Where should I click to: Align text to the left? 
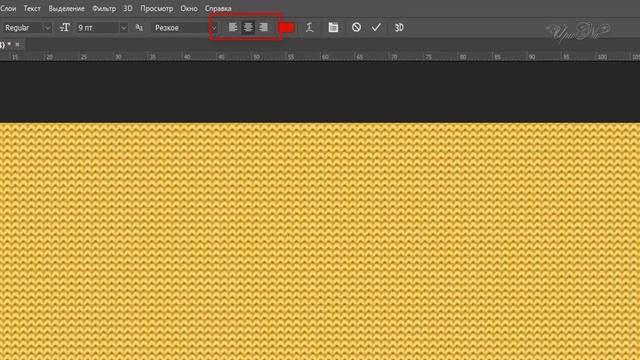coord(233,27)
